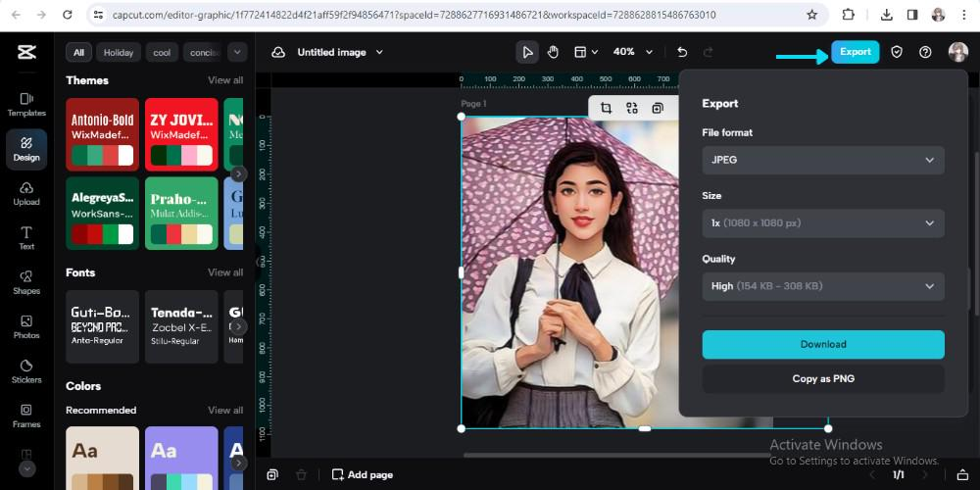
Task: Open the Size 1x dropdown
Action: (823, 223)
